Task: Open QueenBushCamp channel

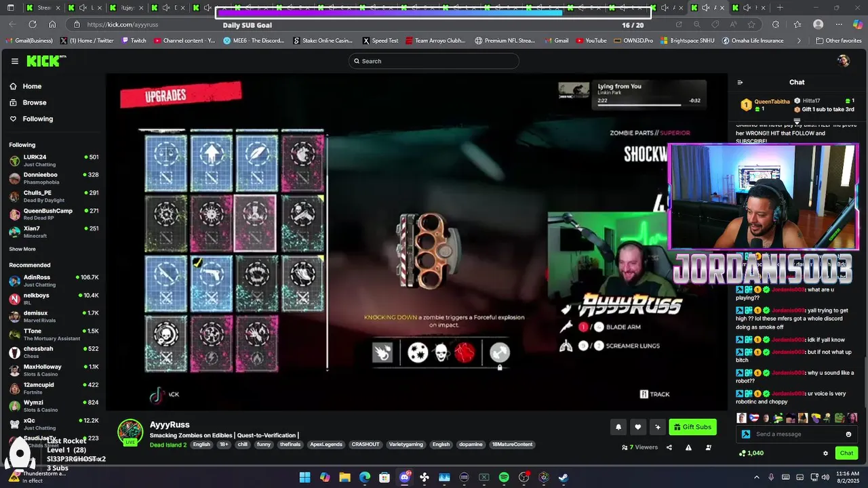Action: coord(53,213)
